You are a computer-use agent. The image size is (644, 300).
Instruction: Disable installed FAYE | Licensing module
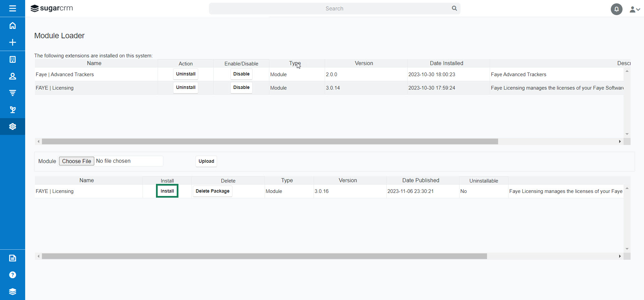241,88
